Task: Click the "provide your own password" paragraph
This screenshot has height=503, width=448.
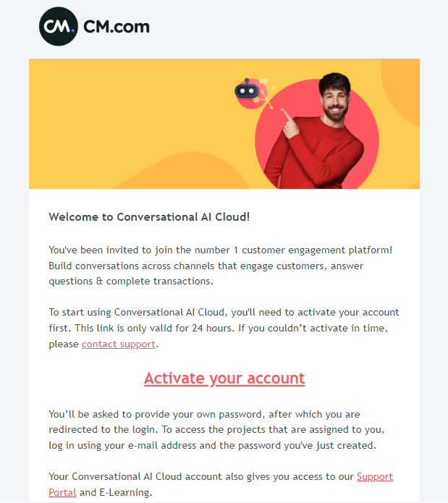Action: tap(204, 414)
